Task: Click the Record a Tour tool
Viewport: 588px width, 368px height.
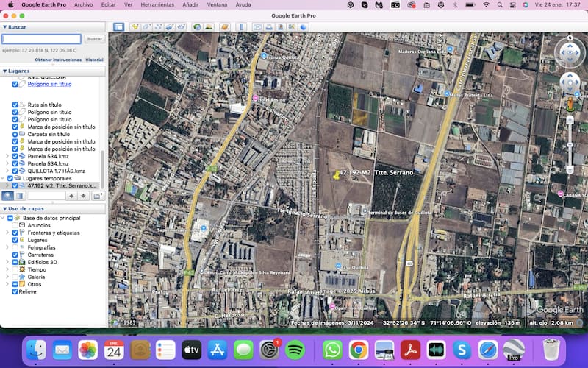Action: pos(182,27)
